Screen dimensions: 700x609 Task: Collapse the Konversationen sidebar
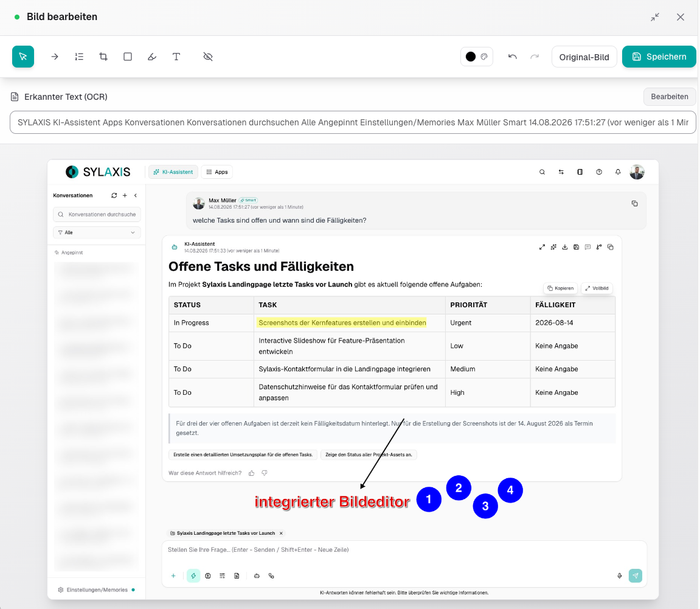tap(136, 195)
